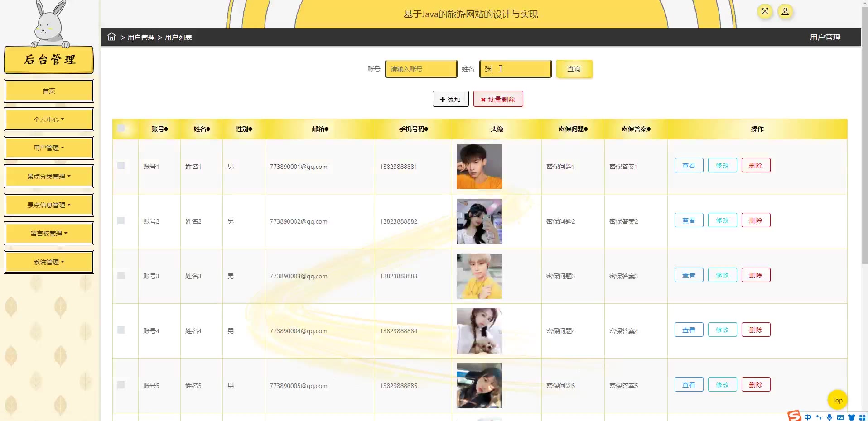
Task: Open avatar thumbnail of 账号5
Action: coord(479,385)
